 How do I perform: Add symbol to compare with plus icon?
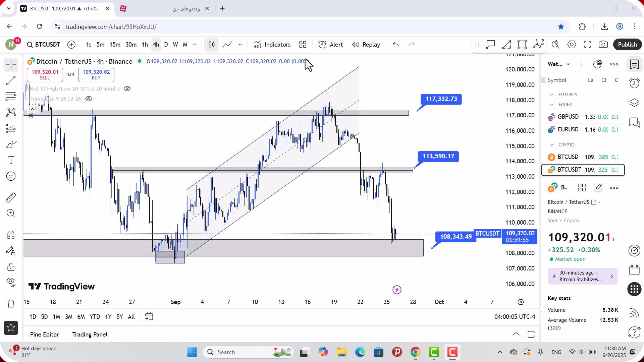point(71,45)
